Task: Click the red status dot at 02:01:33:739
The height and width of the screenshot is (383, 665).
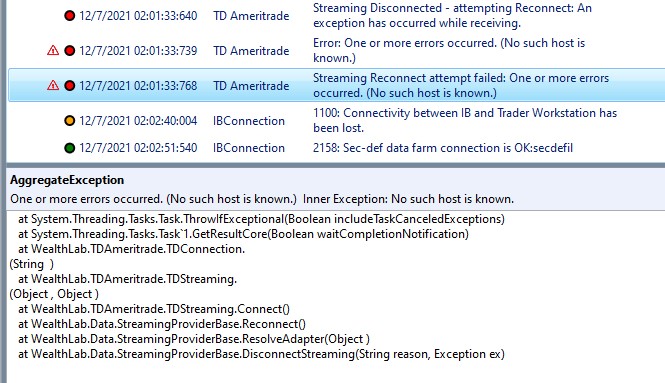Action: [70, 50]
